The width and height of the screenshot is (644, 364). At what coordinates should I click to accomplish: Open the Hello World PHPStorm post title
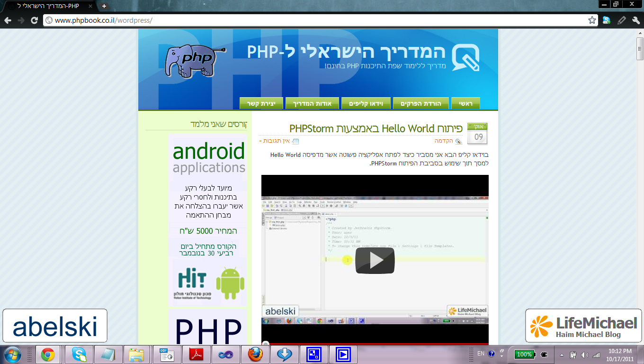point(376,128)
